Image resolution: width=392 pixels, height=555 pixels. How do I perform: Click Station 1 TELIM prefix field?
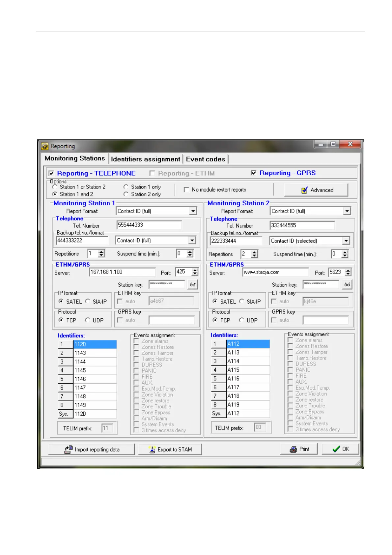[107, 428]
